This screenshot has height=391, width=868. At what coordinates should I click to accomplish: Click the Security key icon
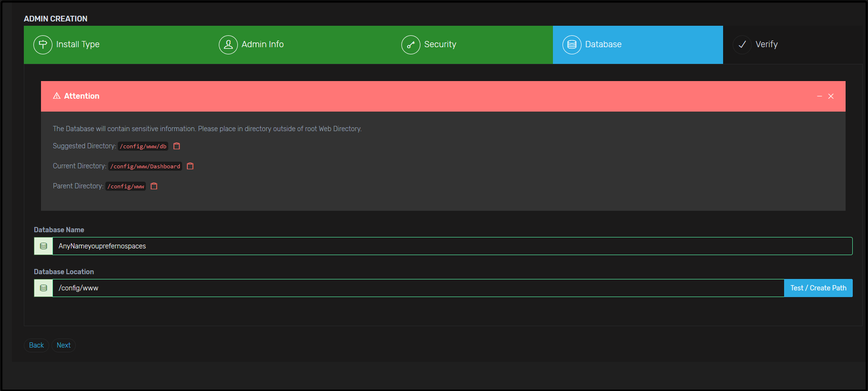coord(410,45)
